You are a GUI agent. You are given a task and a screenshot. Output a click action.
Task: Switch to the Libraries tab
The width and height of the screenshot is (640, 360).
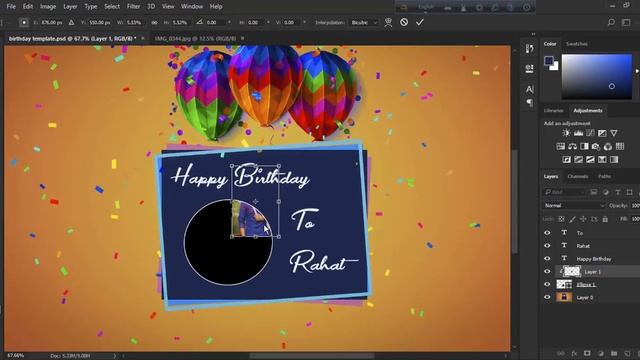(553, 111)
